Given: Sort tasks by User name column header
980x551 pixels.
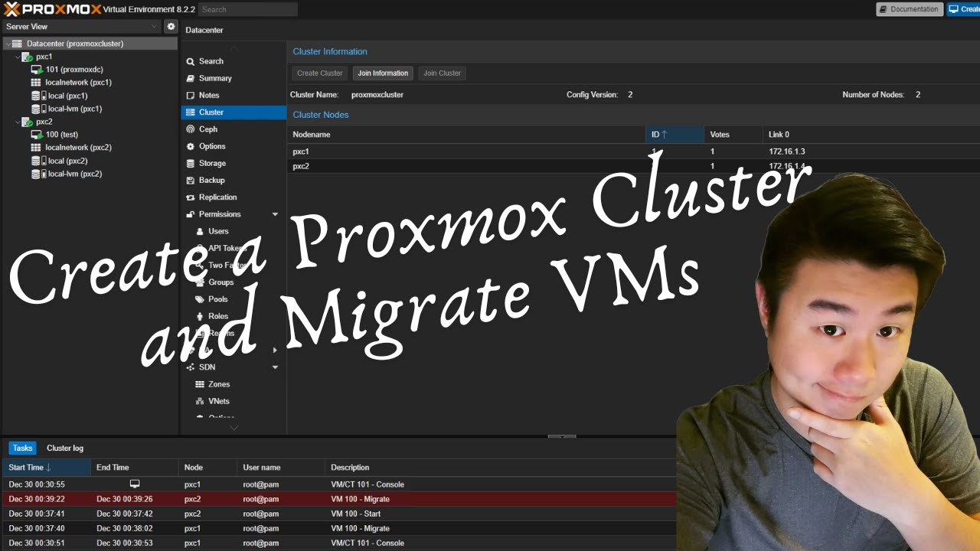Looking at the screenshot, I should 281,467.
